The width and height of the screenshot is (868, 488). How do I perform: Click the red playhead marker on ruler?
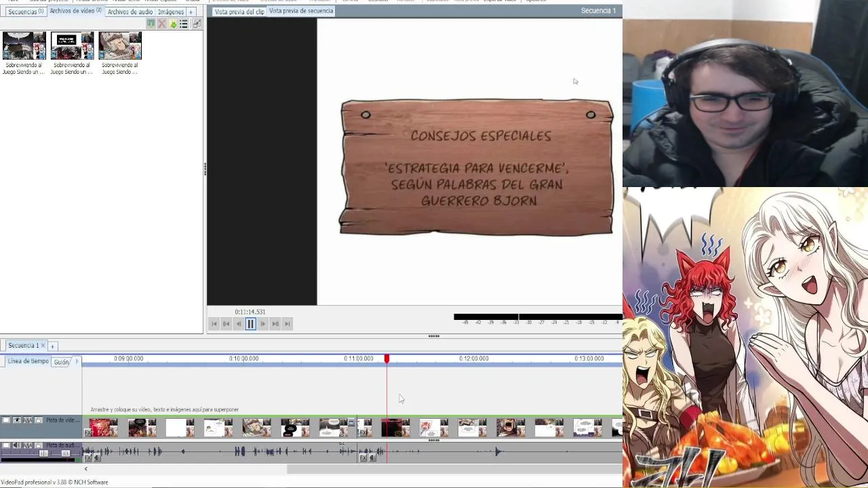pyautogui.click(x=387, y=359)
